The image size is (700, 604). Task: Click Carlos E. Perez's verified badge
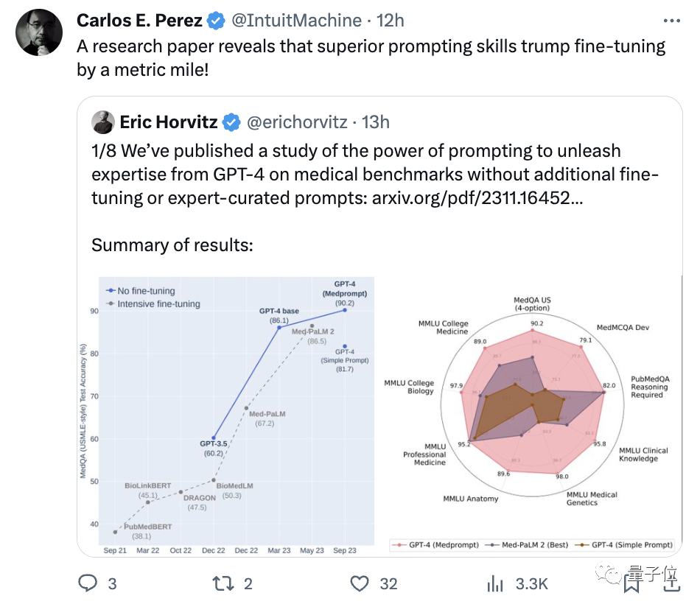pyautogui.click(x=215, y=21)
